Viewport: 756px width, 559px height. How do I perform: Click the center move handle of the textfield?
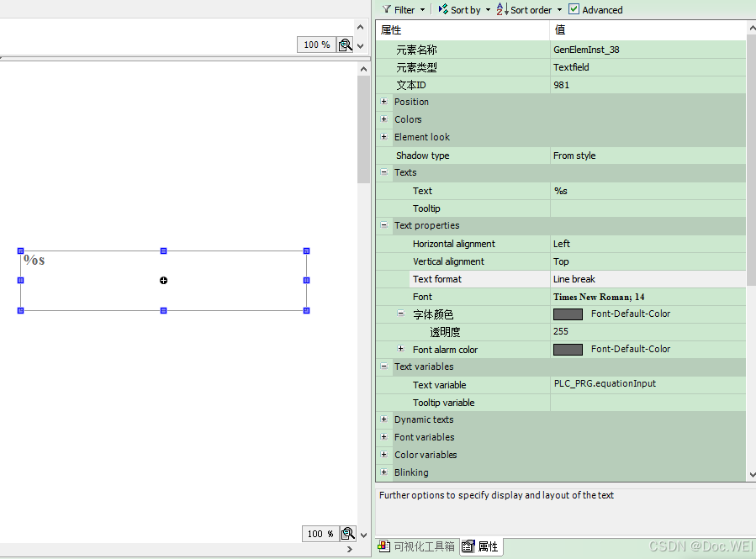click(163, 281)
